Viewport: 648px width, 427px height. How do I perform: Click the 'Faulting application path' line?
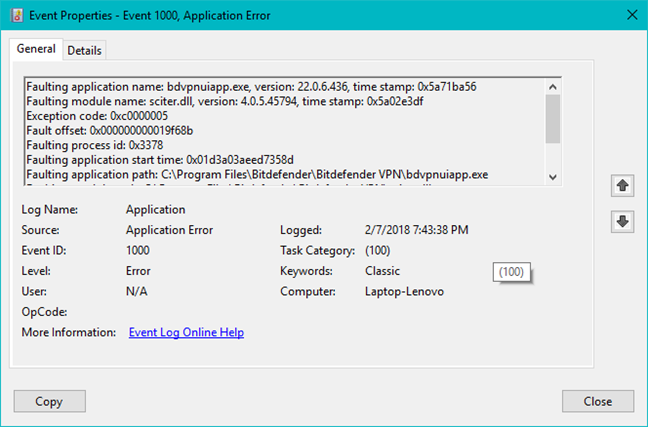point(257,174)
